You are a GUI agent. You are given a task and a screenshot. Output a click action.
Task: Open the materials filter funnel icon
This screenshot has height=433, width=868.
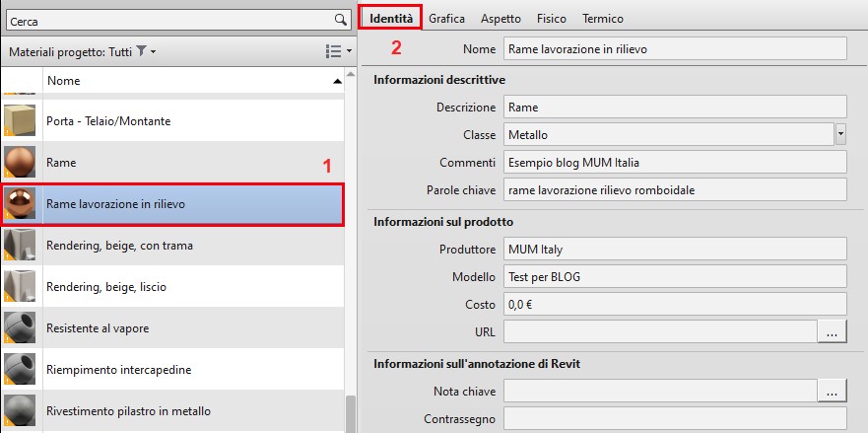tap(142, 50)
